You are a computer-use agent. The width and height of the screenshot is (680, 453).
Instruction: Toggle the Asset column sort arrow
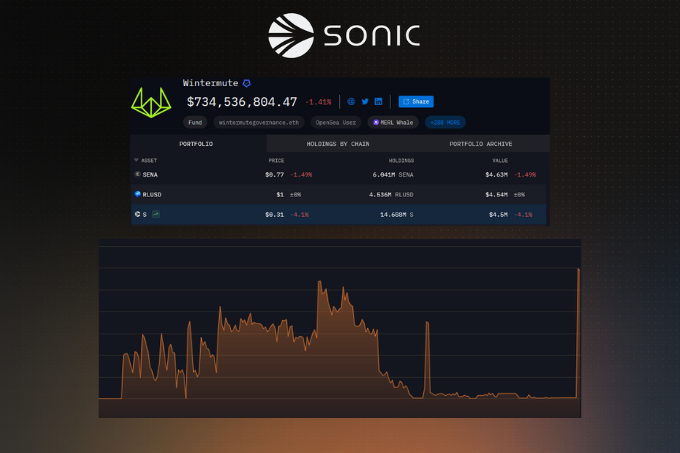(136, 160)
